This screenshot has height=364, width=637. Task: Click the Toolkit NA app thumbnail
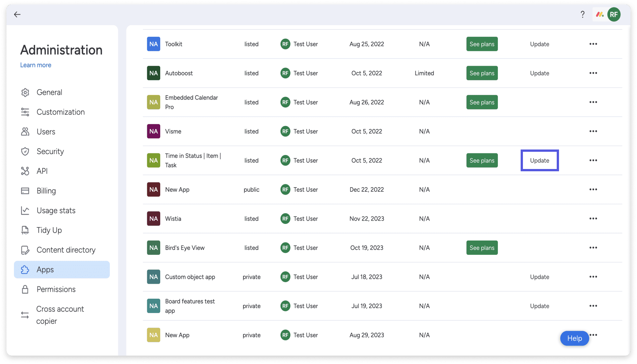(153, 44)
